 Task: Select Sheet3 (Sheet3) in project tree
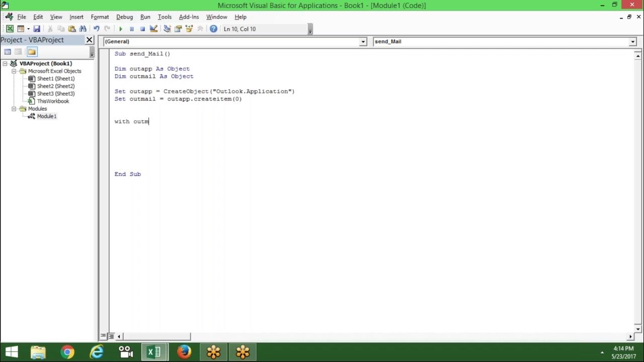coord(55,94)
